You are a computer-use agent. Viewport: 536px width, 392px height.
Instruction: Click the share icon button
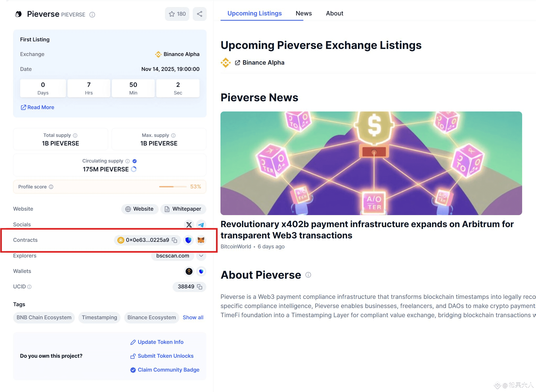(200, 14)
